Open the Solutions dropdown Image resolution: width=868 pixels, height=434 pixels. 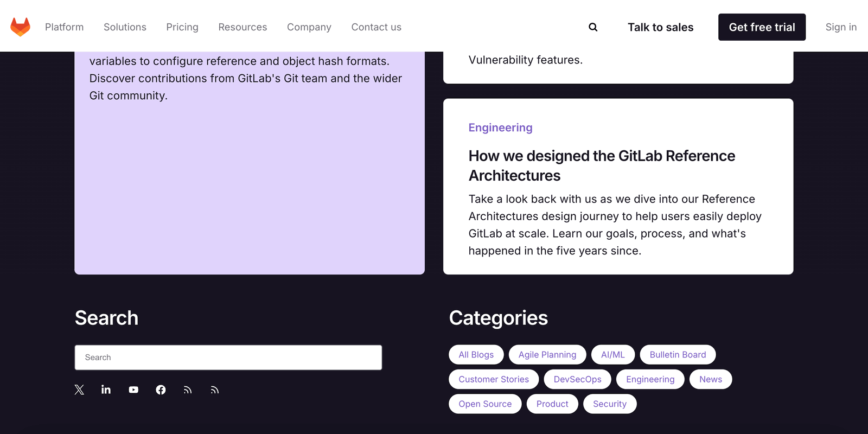coord(125,27)
